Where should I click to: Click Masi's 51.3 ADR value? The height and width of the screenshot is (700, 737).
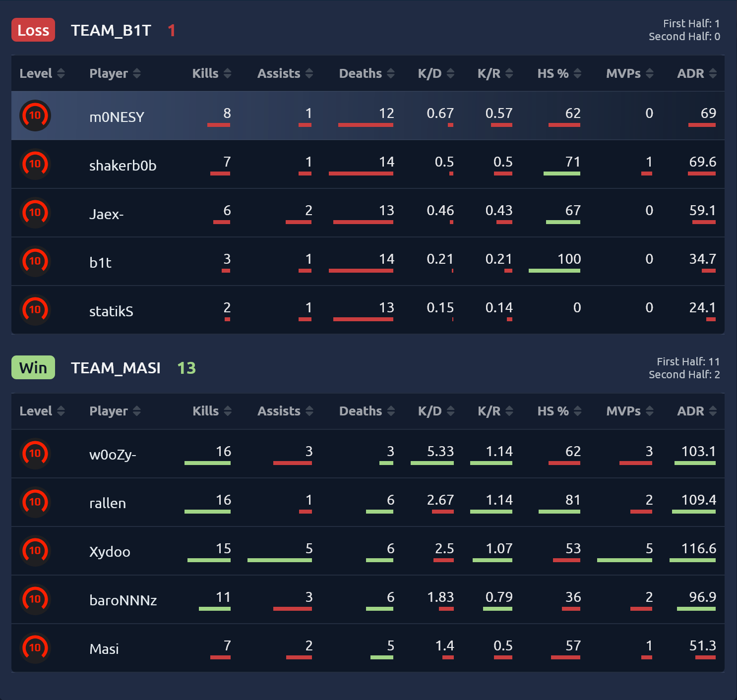(703, 645)
